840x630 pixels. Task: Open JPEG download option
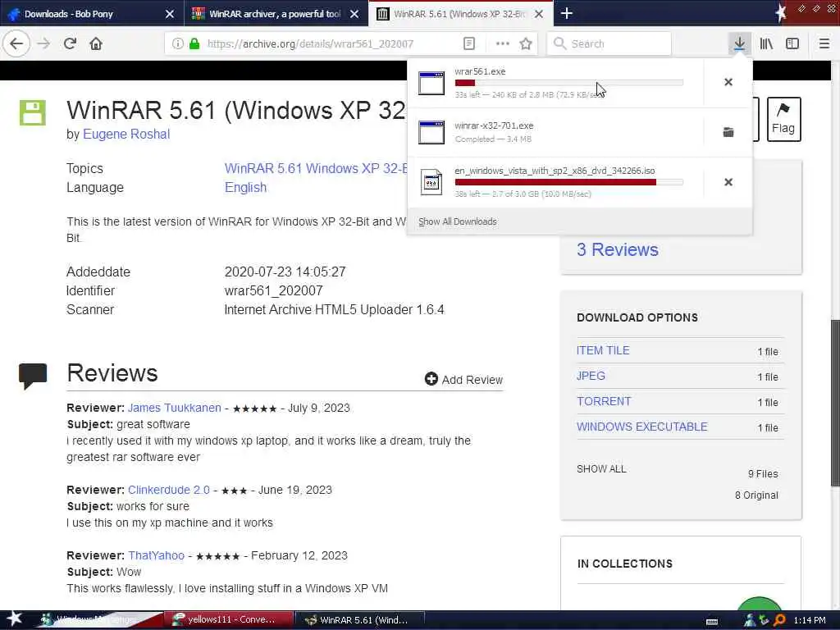point(591,376)
